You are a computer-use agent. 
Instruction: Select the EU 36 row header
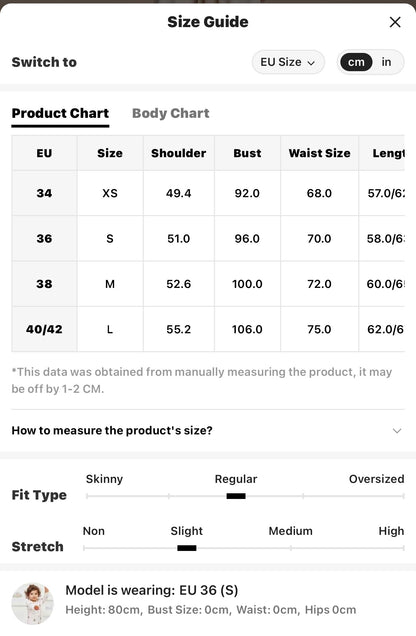[44, 238]
